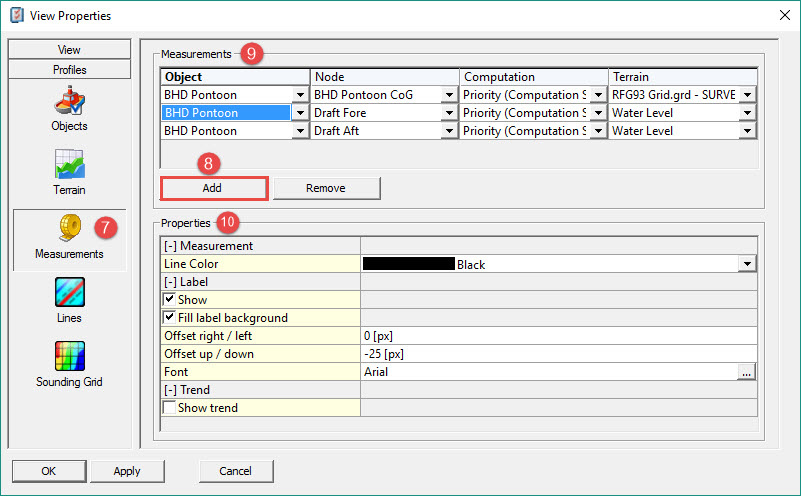Click the Node column header
801x496 pixels.
point(384,77)
